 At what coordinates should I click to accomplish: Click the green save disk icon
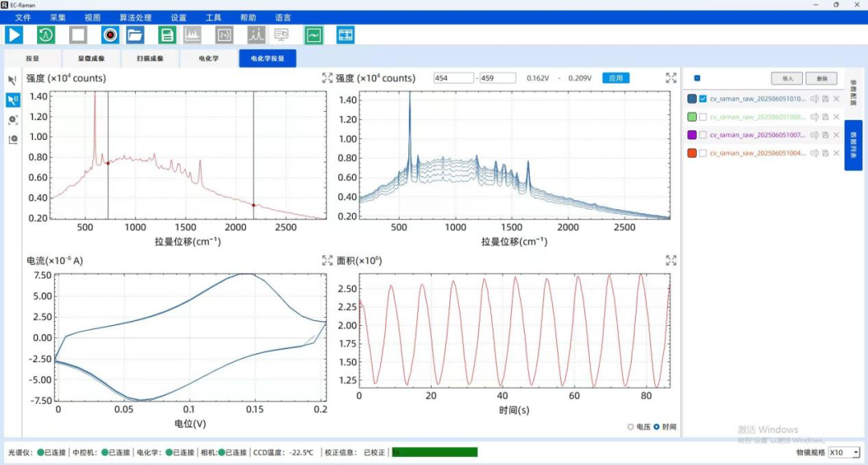click(167, 35)
